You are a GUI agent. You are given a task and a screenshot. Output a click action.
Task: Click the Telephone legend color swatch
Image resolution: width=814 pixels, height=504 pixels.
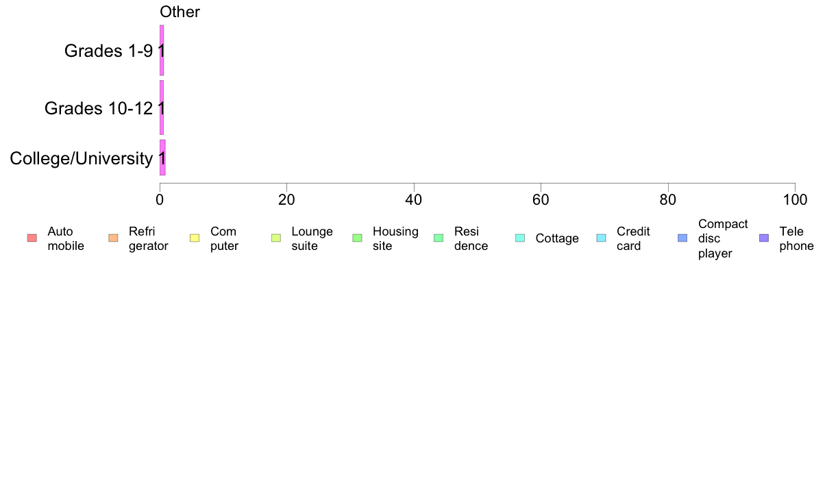(x=764, y=238)
